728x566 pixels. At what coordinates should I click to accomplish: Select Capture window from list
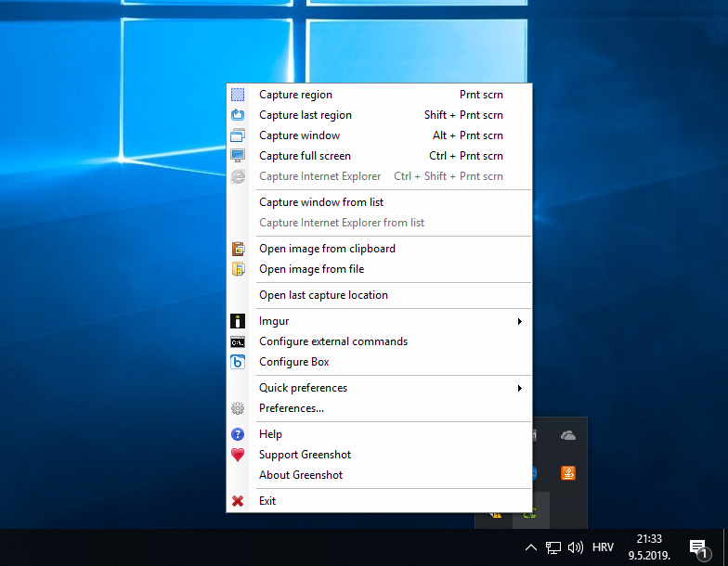379,202
